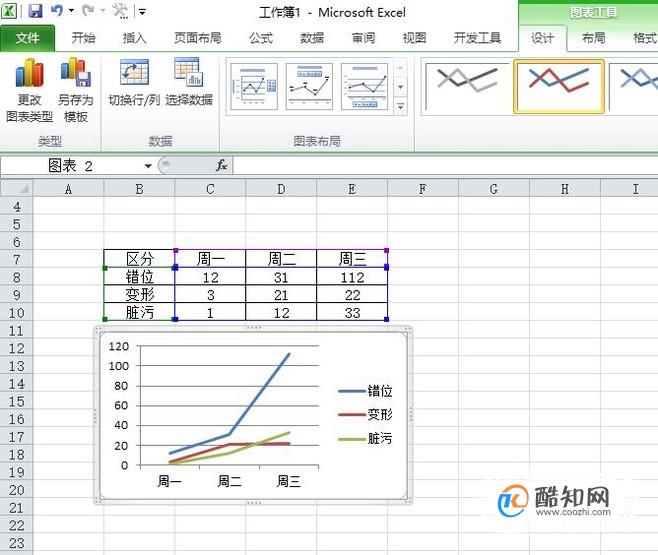Click the 变形 cell in the table

pos(139,294)
